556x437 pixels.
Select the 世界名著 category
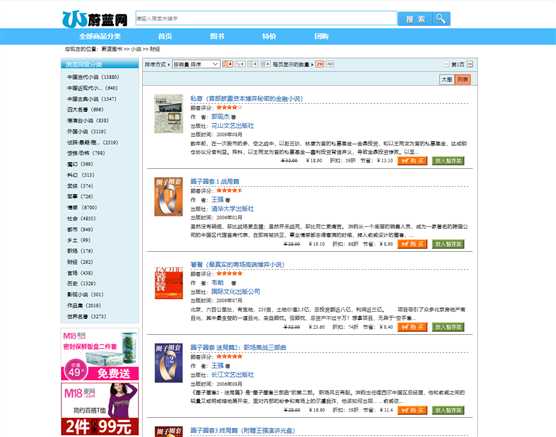click(x=87, y=316)
